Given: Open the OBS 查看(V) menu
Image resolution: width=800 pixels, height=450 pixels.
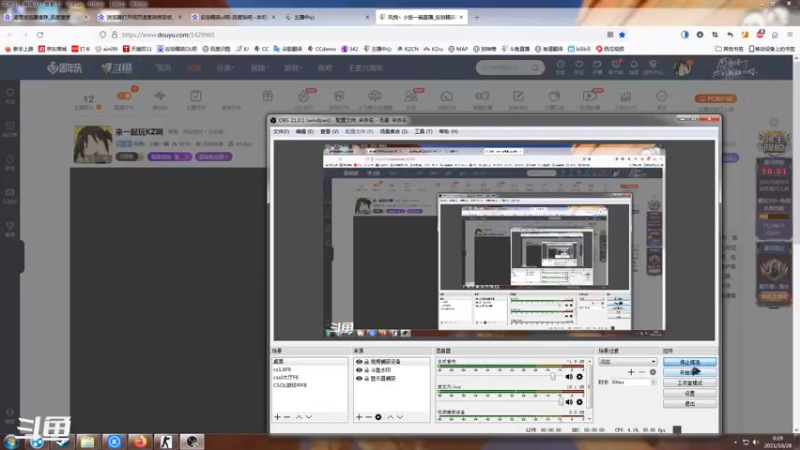Looking at the screenshot, I should [x=329, y=132].
